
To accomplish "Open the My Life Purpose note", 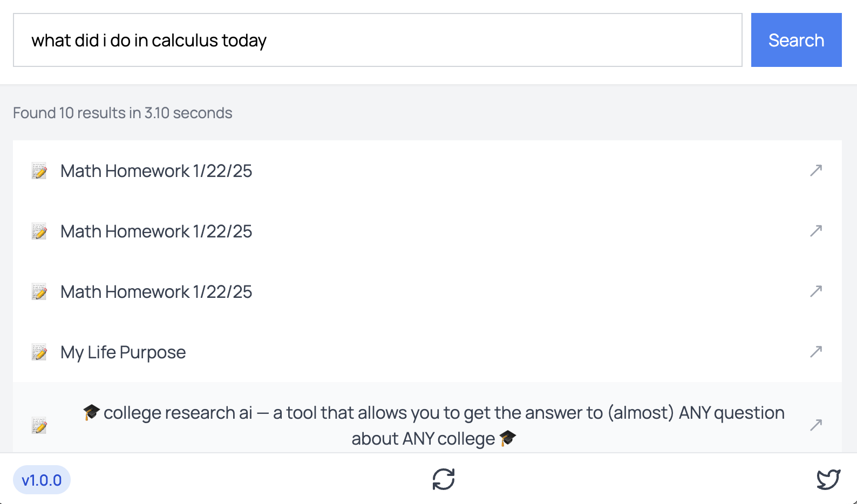I will click(123, 352).
